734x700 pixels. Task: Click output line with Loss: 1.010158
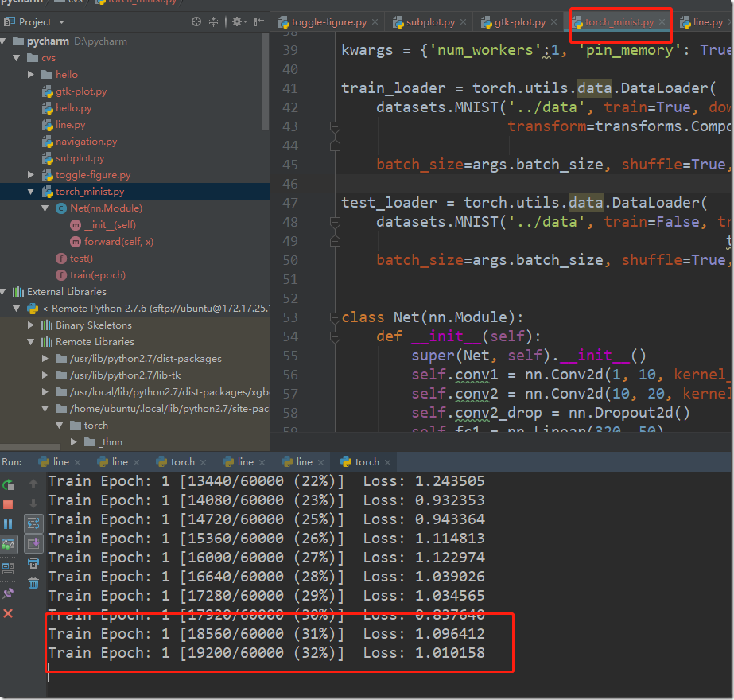point(267,653)
